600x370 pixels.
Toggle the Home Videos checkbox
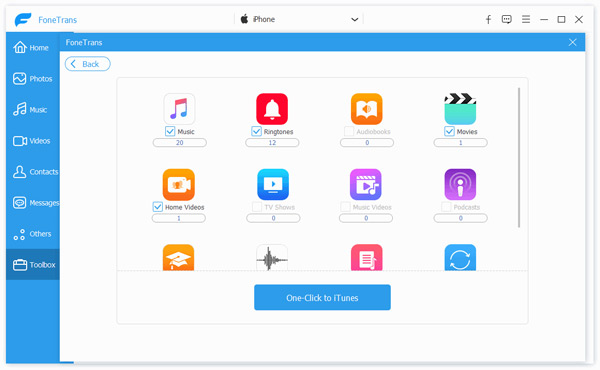158,207
